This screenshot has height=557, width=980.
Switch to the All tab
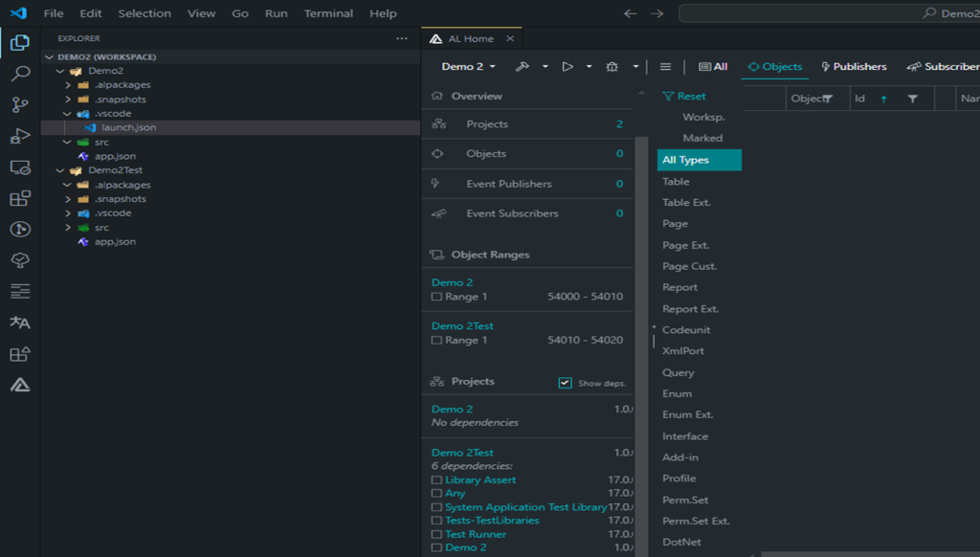pyautogui.click(x=713, y=66)
